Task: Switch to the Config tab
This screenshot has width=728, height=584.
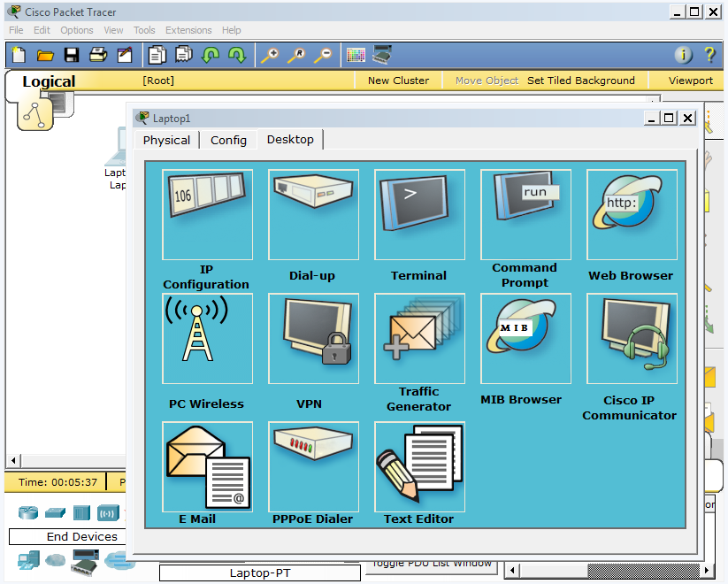Action: (x=228, y=141)
